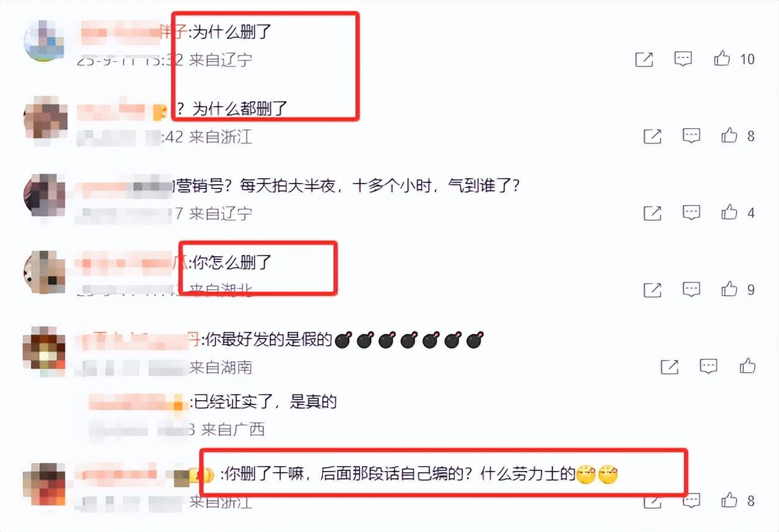Forward the '为什么都删了' comment from 浙江
The width and height of the screenshot is (779, 532).
pos(653,136)
